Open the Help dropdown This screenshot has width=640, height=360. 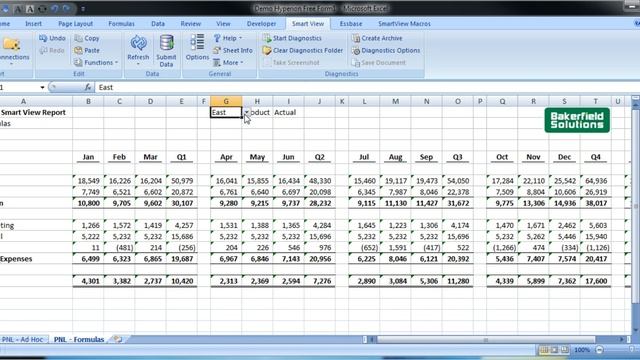(228, 38)
